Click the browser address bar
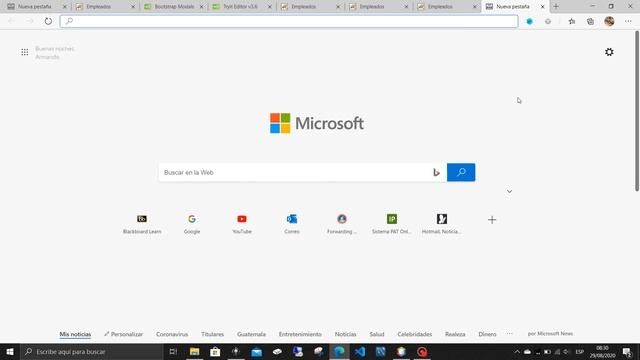The width and height of the screenshot is (640, 360). [289, 21]
